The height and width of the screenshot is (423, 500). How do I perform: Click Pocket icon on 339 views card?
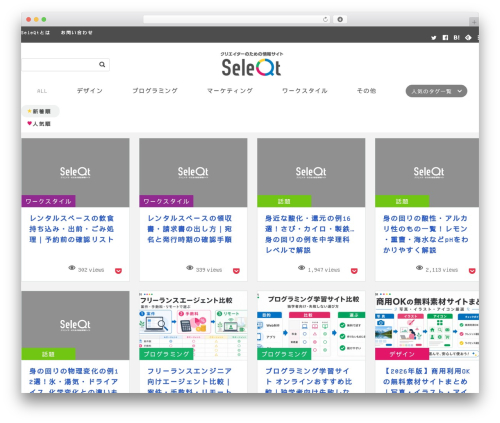(236, 271)
